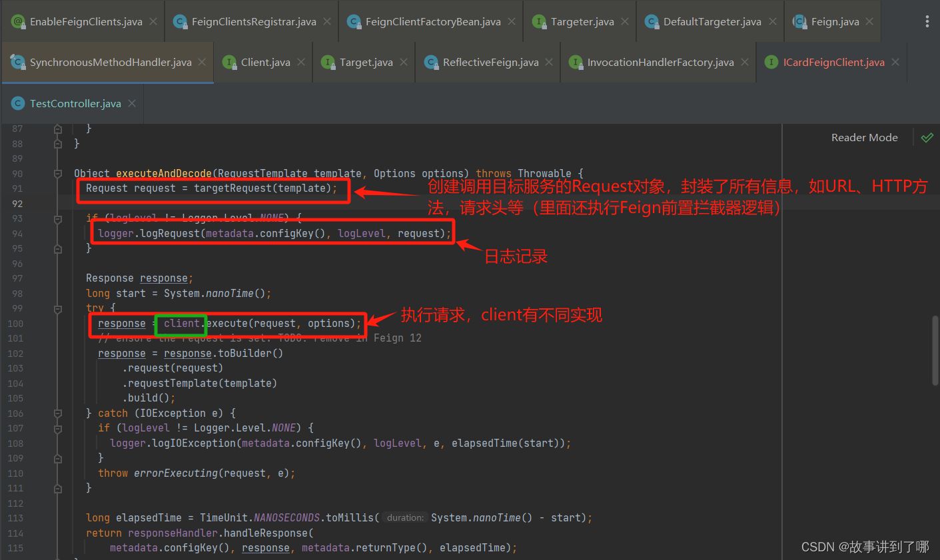
Task: Click line number 92 in gutter
Action: tap(17, 204)
